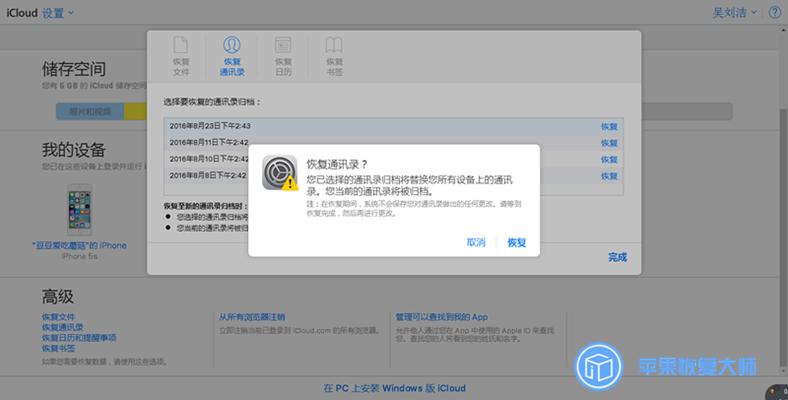This screenshot has height=400, width=788.
Task: Open 恢复日历和提醒事项 link
Action: 79,338
